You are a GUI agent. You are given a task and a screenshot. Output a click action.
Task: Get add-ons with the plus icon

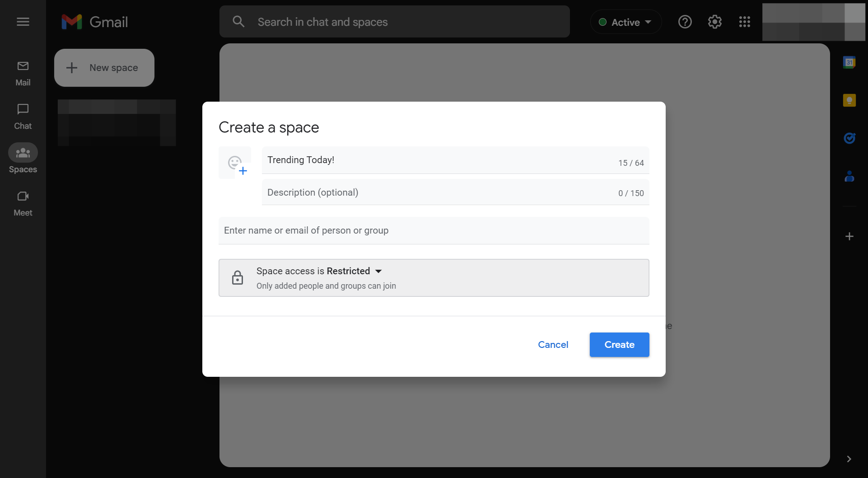point(849,236)
